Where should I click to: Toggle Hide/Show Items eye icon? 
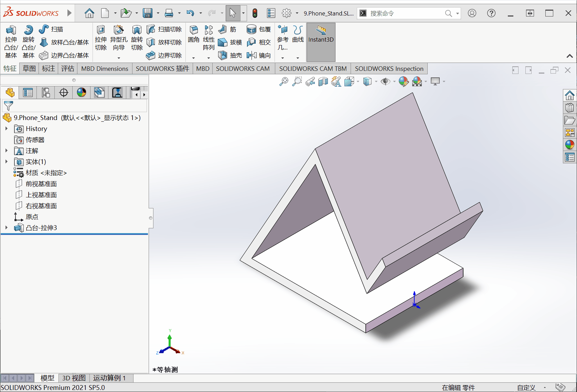pos(385,81)
